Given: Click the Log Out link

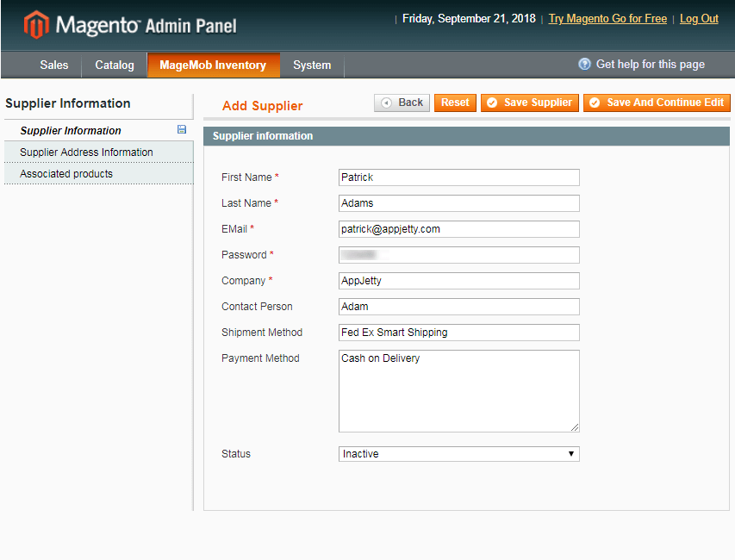Looking at the screenshot, I should (x=699, y=19).
